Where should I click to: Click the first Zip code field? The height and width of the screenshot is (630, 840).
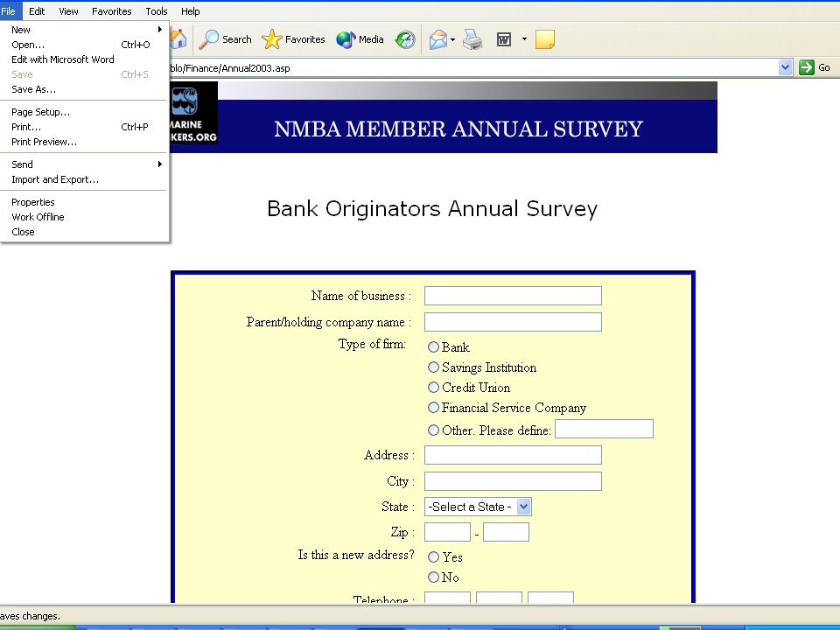pyautogui.click(x=447, y=532)
